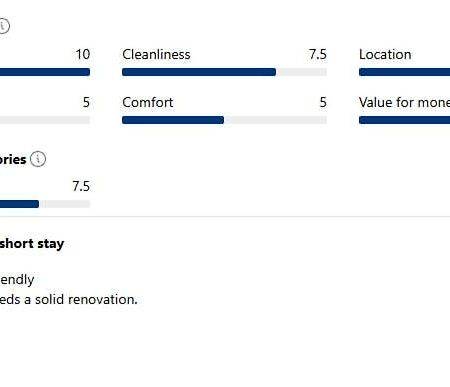Click the Comfort rating bar
This screenshot has width=450, height=387.
click(x=224, y=120)
